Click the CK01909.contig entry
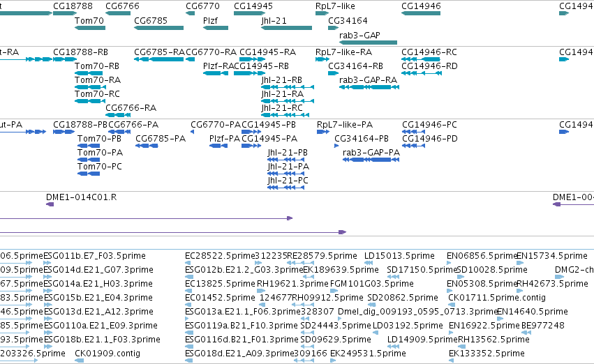This screenshot has height=364, width=594. 107,354
